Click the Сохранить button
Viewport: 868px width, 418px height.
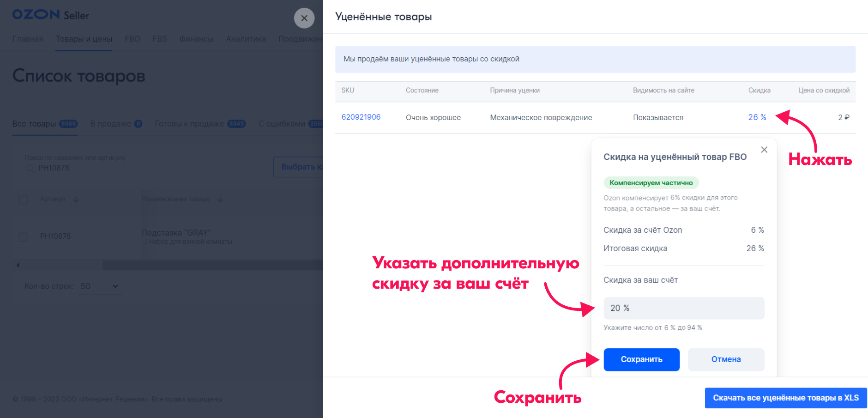(x=641, y=359)
